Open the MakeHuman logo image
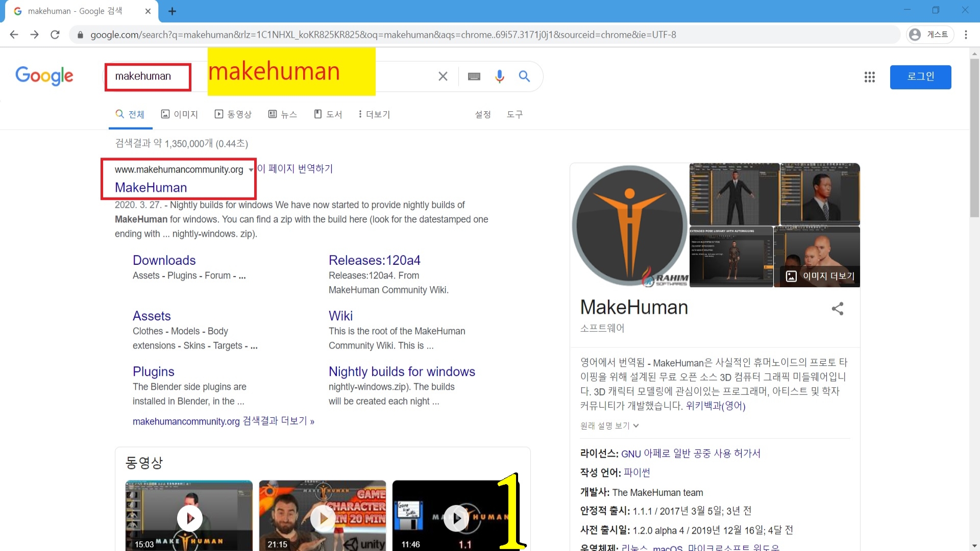The height and width of the screenshot is (551, 980). click(630, 226)
